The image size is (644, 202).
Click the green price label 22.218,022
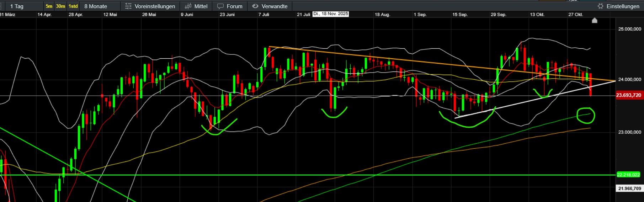pyautogui.click(x=628, y=175)
